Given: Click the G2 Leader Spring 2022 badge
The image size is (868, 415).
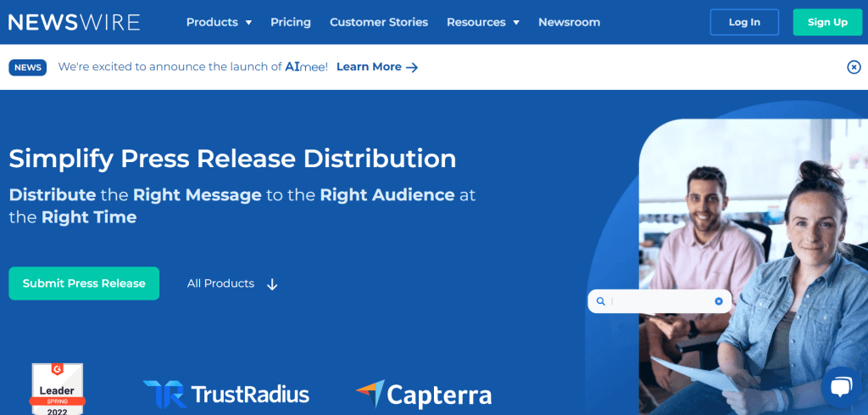Looking at the screenshot, I should [x=58, y=390].
